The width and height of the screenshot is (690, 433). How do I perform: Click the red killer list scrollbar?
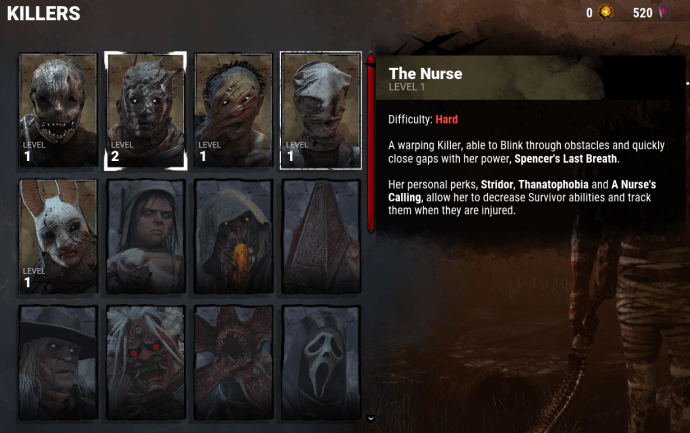pos(371,143)
